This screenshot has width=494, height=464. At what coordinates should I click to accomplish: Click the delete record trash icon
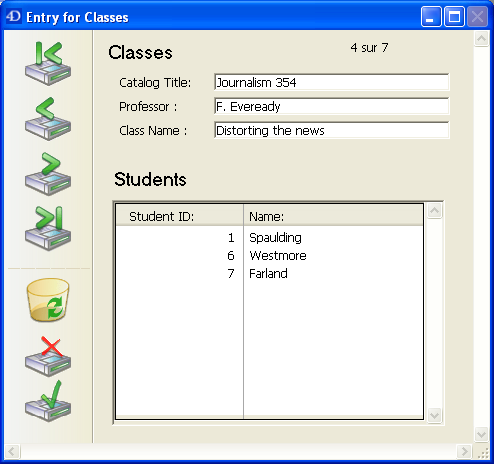[48, 300]
